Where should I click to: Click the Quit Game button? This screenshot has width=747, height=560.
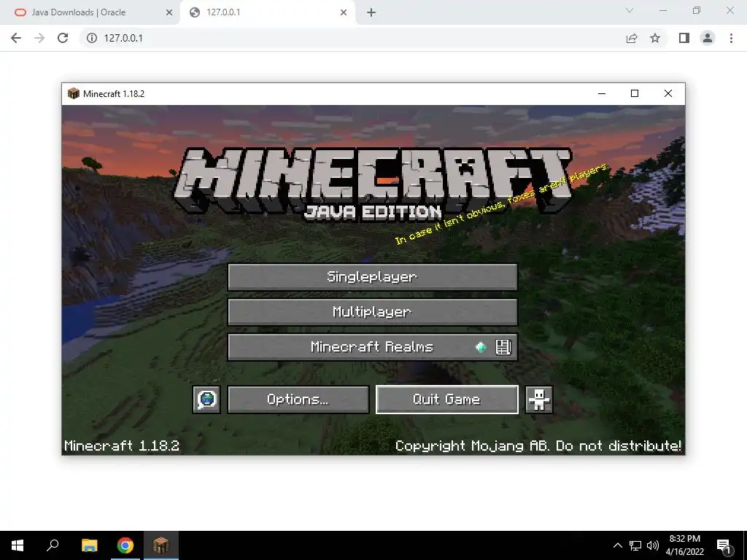[x=447, y=400]
